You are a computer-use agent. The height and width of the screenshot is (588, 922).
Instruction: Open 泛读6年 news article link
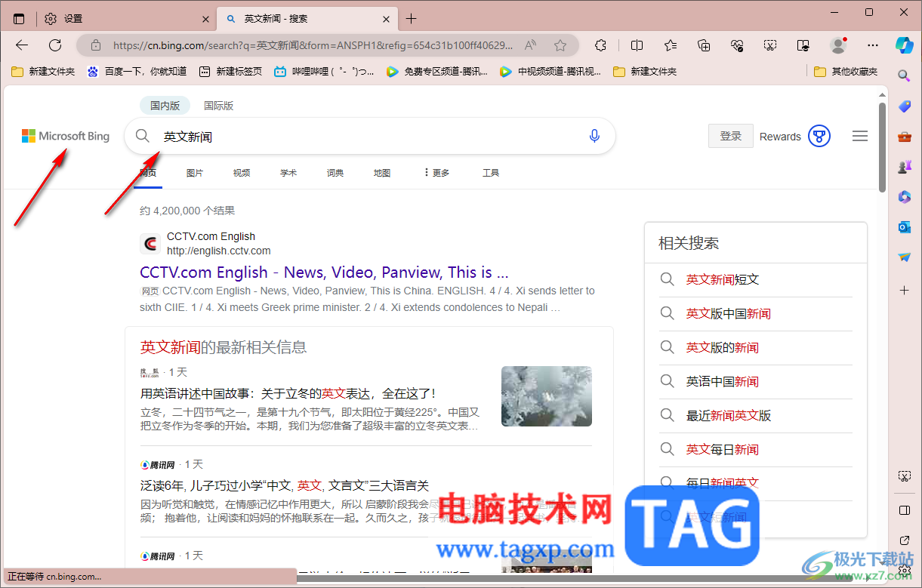[x=285, y=485]
